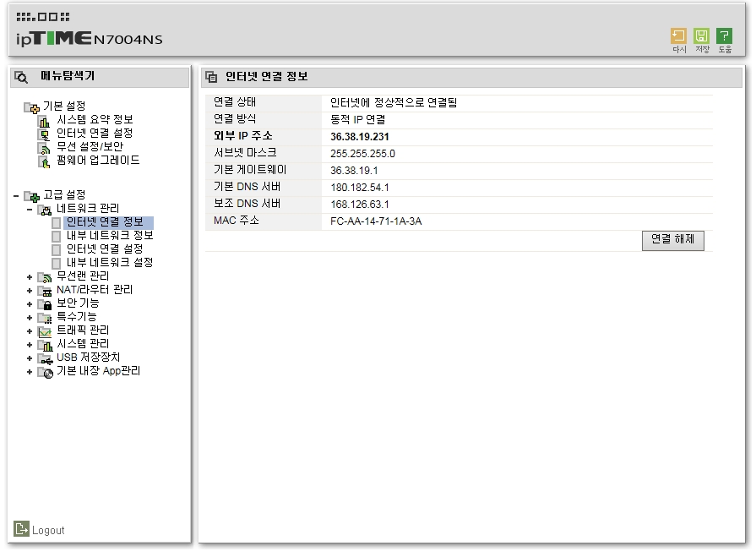Click 트래픽 관리 label
Viewport: 756px width, 557px height.
click(x=83, y=330)
